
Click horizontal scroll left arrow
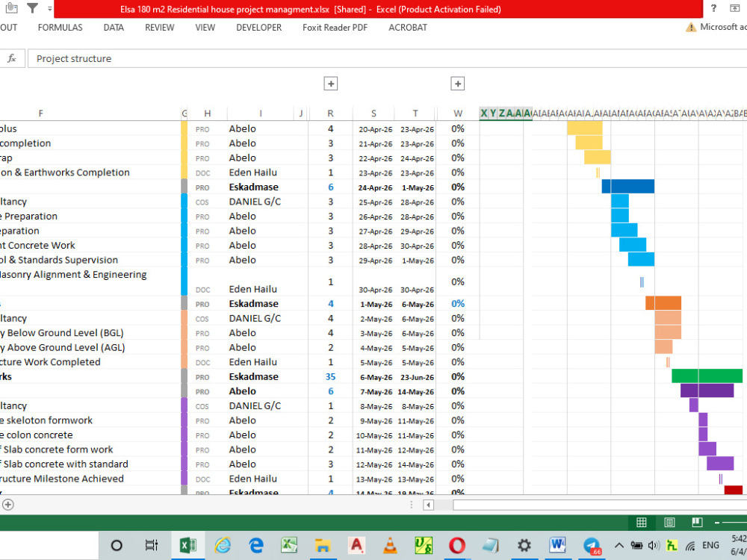[x=428, y=505]
